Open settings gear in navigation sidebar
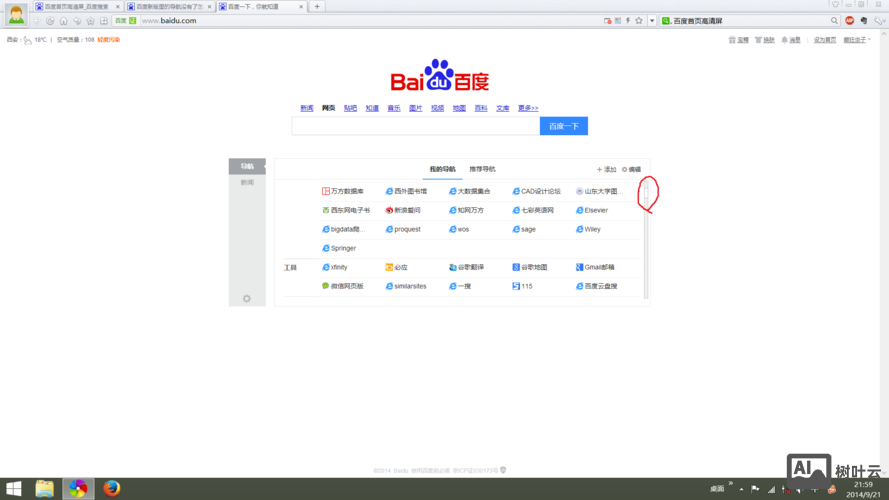 (247, 299)
